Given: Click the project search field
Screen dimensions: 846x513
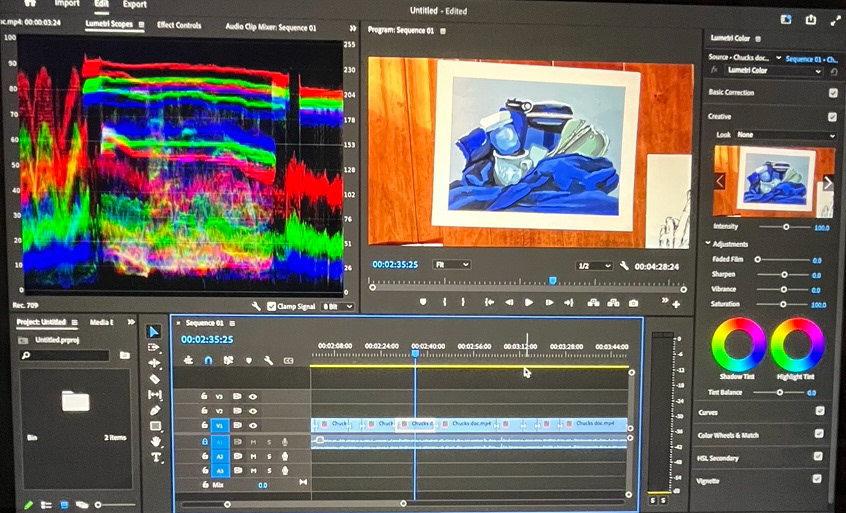Looking at the screenshot, I should (x=64, y=355).
